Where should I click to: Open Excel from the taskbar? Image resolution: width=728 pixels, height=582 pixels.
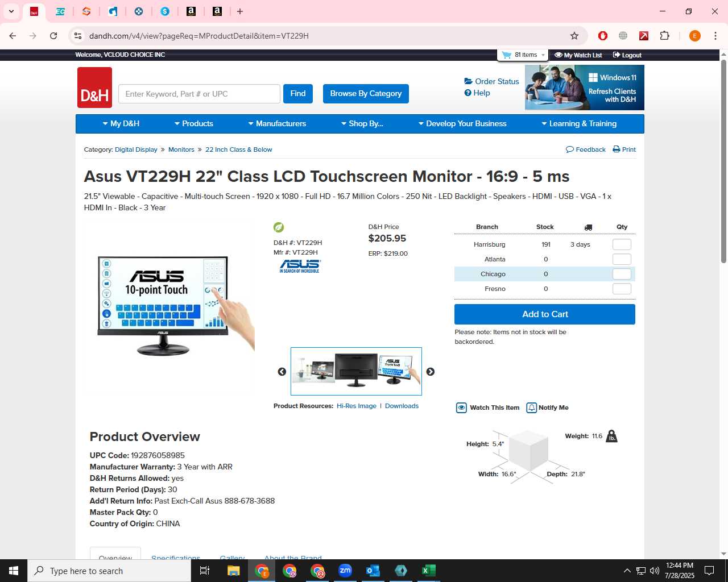429,571
